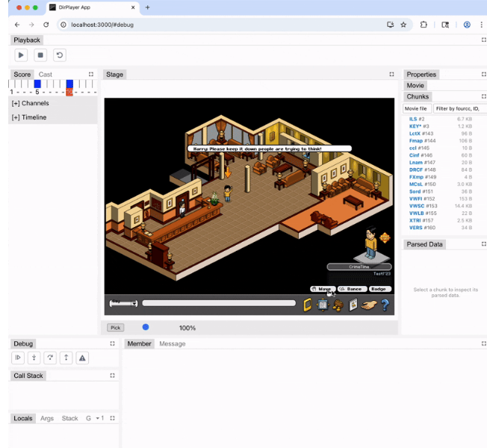The image size is (487, 448).
Task: Open the purse with coins icon
Action: click(x=338, y=305)
